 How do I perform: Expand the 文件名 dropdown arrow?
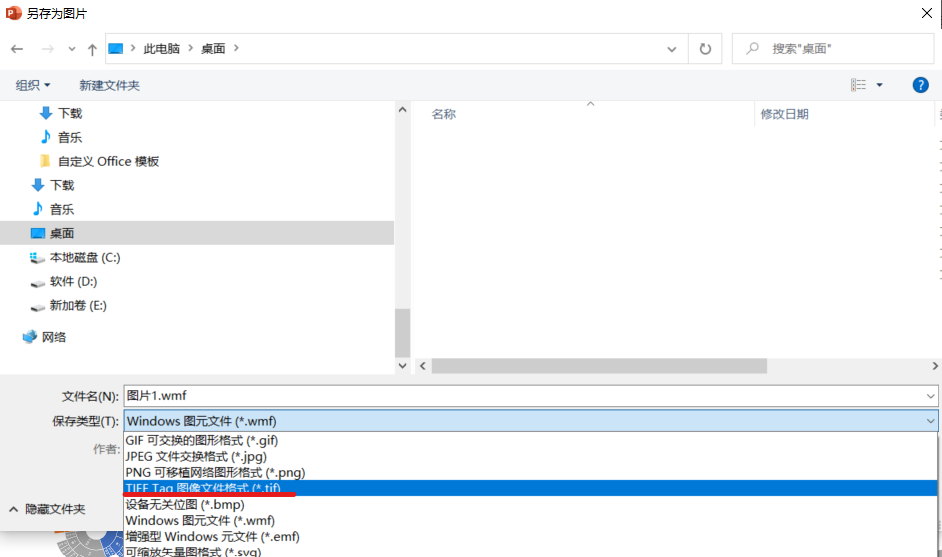(x=931, y=396)
